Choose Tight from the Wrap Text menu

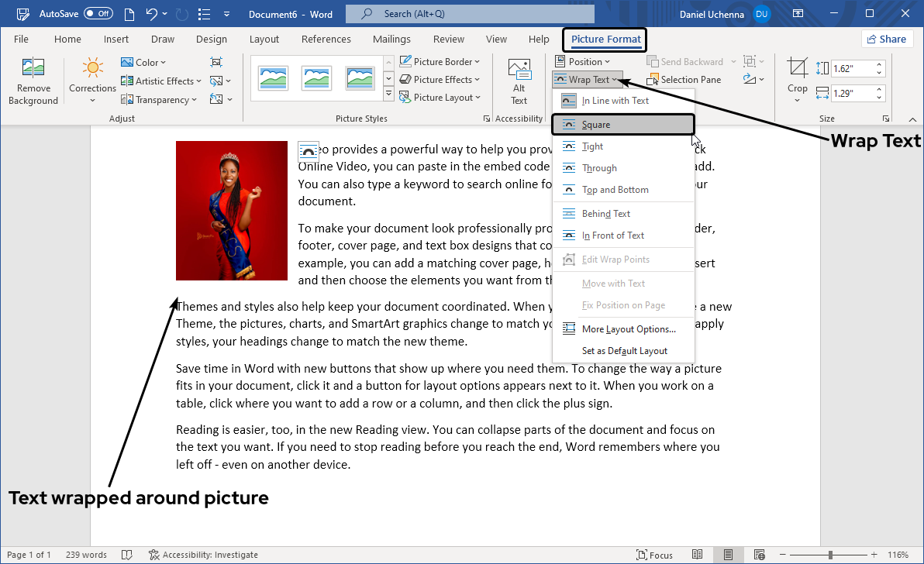point(592,146)
